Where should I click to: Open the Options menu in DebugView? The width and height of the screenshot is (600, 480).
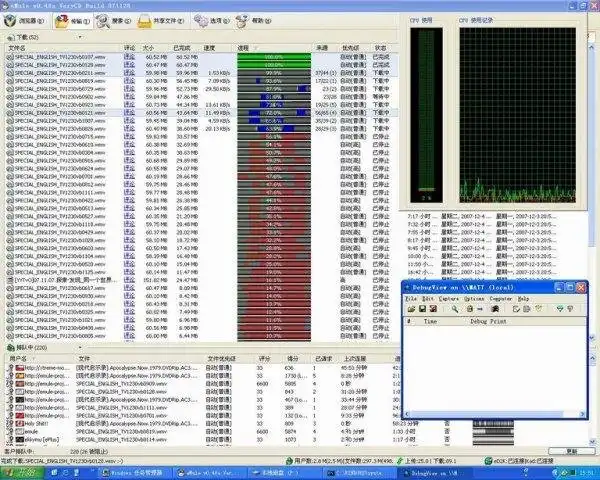pos(474,299)
